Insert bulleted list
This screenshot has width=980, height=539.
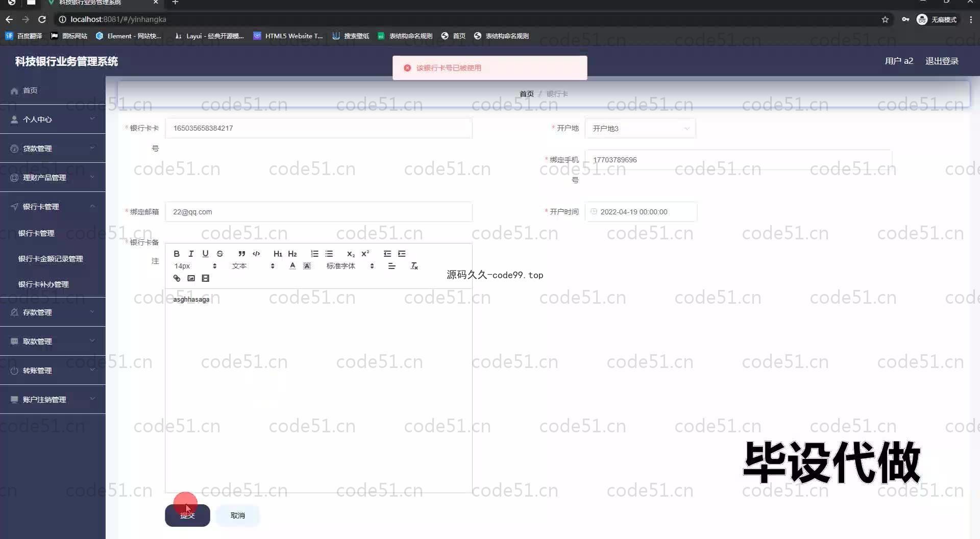tap(329, 254)
